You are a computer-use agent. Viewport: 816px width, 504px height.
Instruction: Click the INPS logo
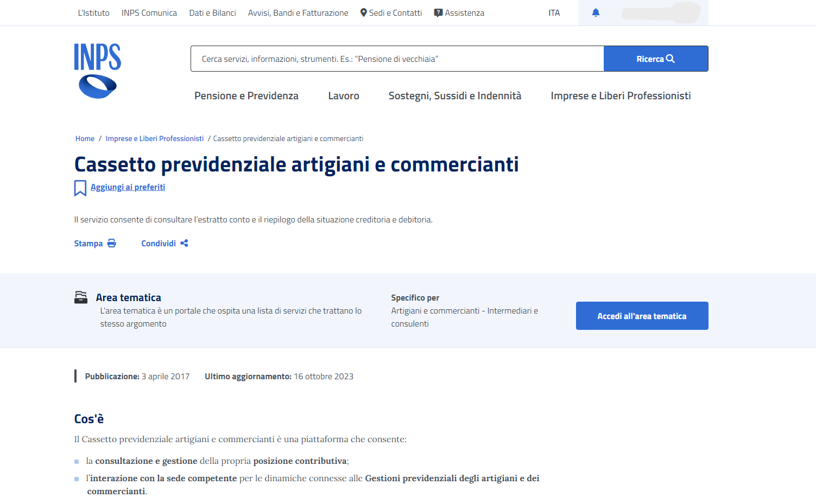coord(98,71)
